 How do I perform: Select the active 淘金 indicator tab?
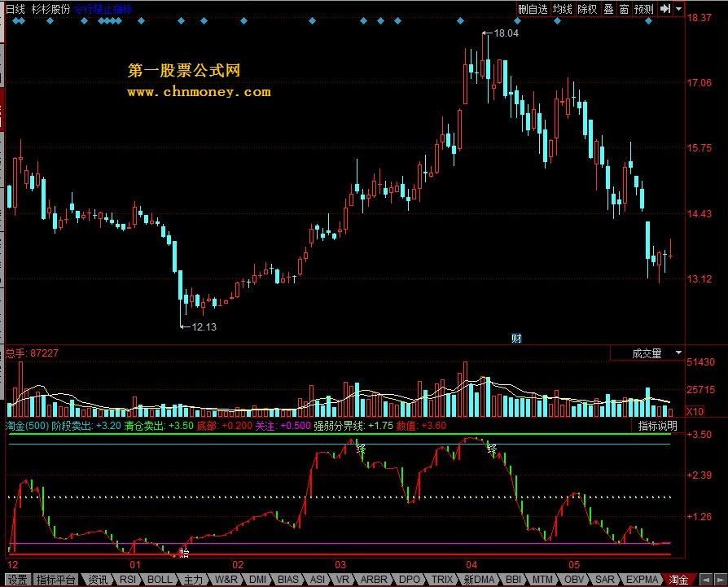[678, 580]
